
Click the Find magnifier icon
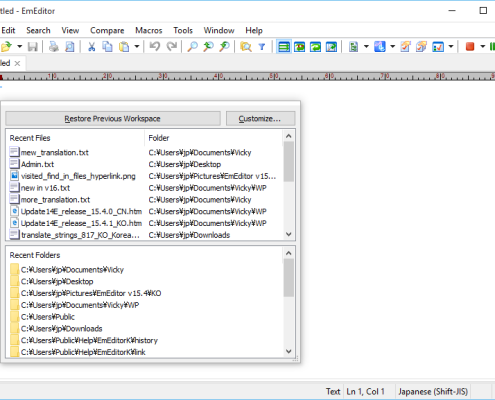pos(192,47)
